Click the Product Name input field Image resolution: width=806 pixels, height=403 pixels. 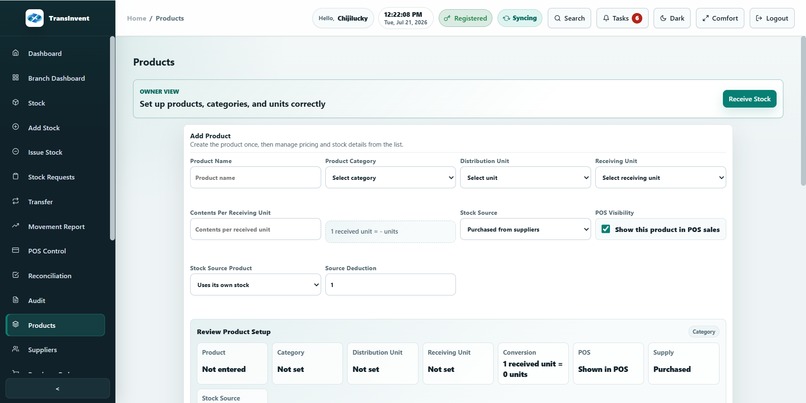click(x=255, y=177)
